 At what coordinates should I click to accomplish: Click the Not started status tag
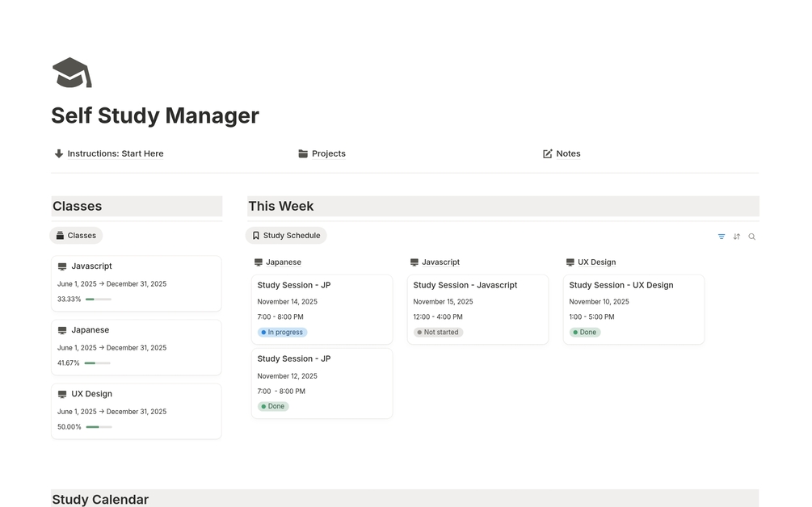click(x=438, y=332)
